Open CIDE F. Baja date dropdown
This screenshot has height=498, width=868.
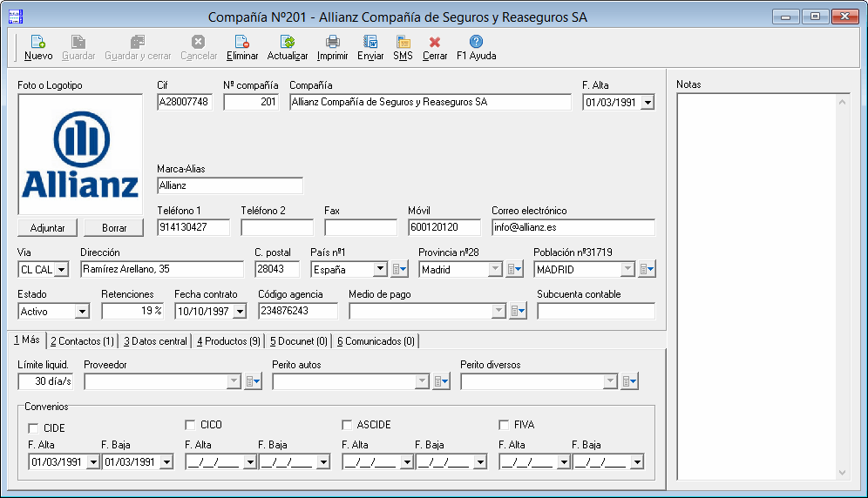pyautogui.click(x=166, y=462)
